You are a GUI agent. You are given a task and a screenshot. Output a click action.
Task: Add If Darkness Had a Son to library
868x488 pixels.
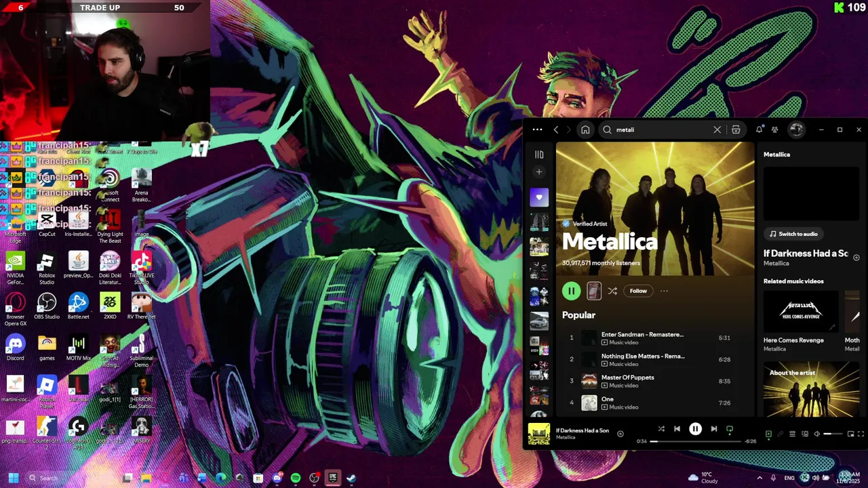point(856,258)
